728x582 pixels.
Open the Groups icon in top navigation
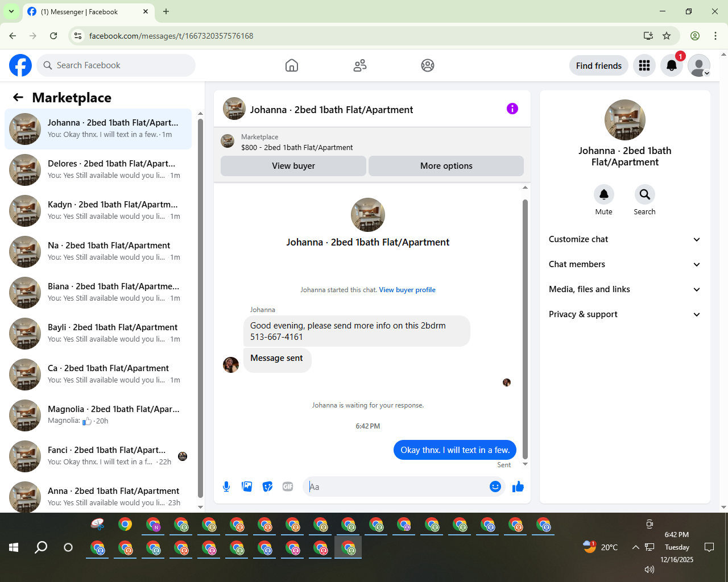tap(428, 65)
